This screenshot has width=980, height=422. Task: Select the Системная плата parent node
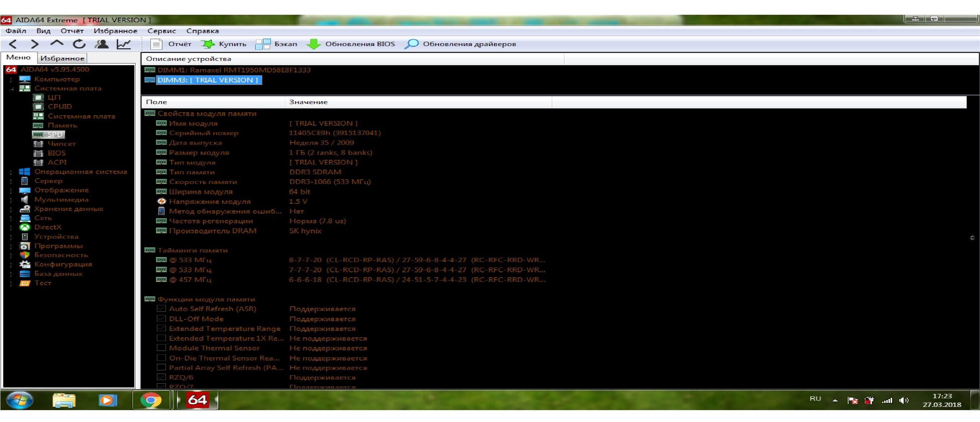(68, 88)
